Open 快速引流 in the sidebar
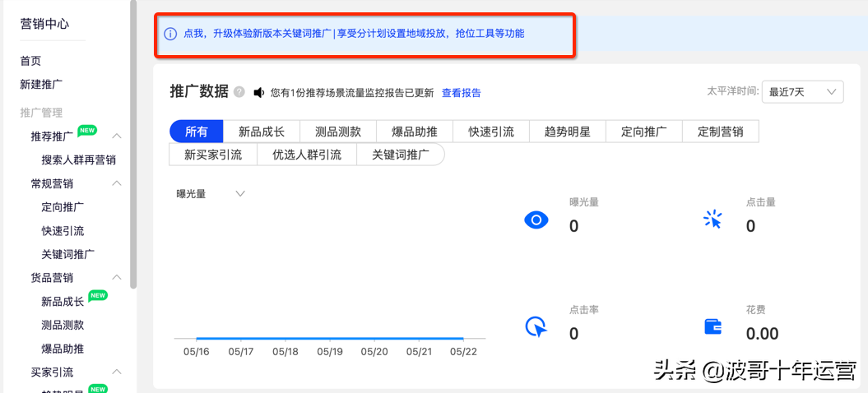 click(x=63, y=231)
